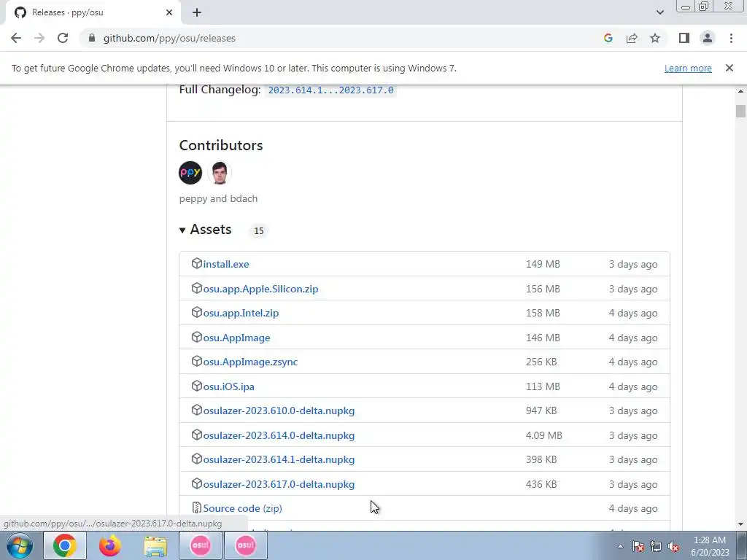Bookmark this page with the star icon
This screenshot has width=747, height=560.
click(655, 38)
